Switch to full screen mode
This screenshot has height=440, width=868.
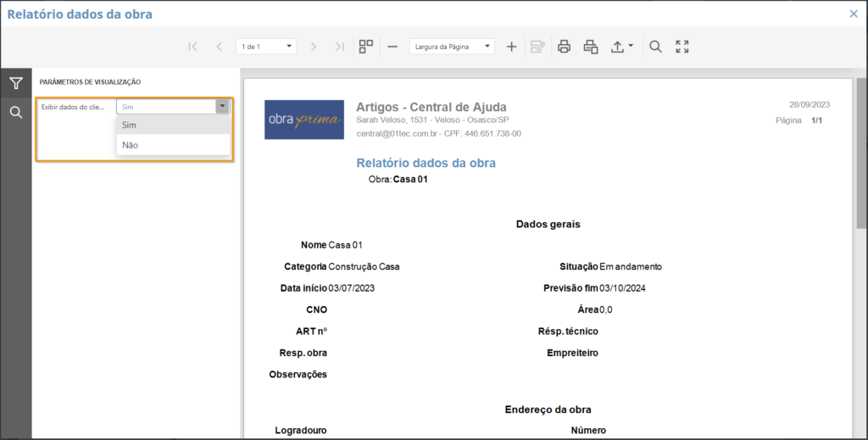(682, 47)
